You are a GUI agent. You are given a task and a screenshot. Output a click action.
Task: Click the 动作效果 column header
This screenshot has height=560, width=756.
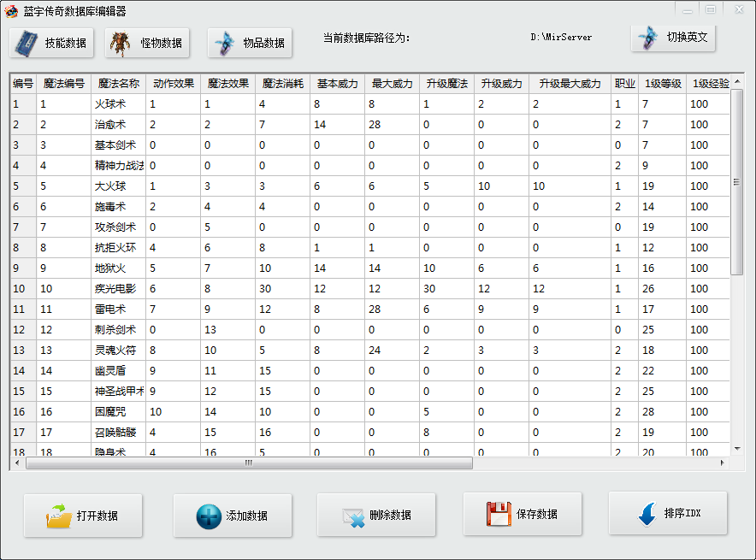click(173, 84)
